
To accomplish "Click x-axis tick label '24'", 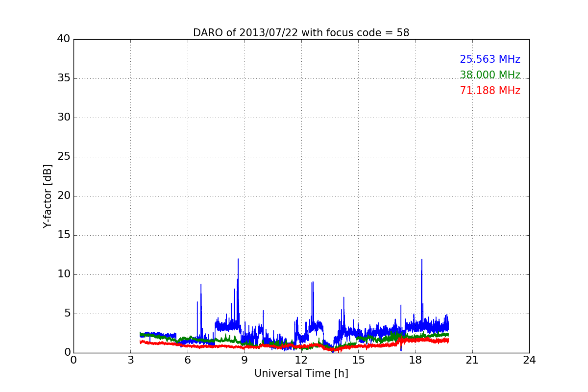I will (529, 360).
